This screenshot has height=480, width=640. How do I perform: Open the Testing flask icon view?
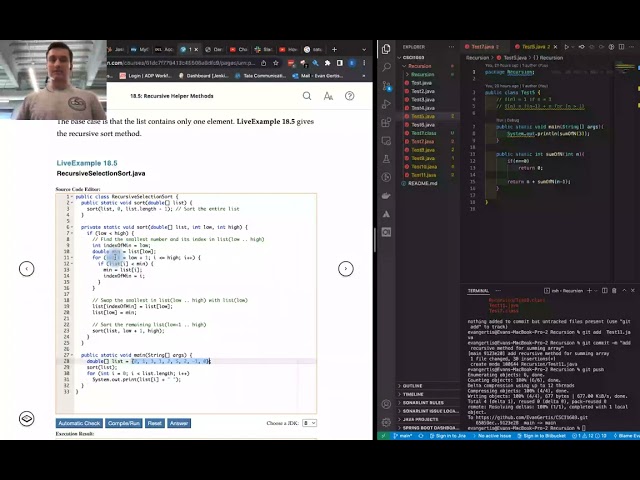pos(386,159)
